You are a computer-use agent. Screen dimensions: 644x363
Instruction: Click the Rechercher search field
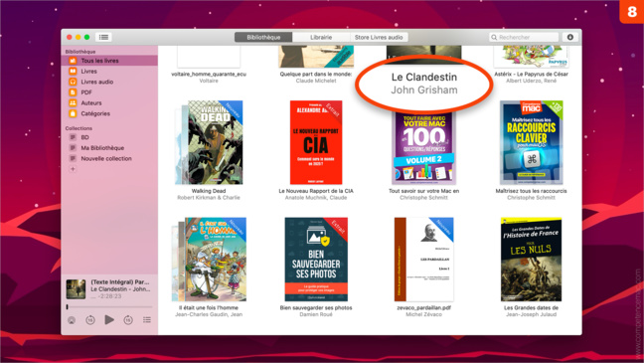524,37
